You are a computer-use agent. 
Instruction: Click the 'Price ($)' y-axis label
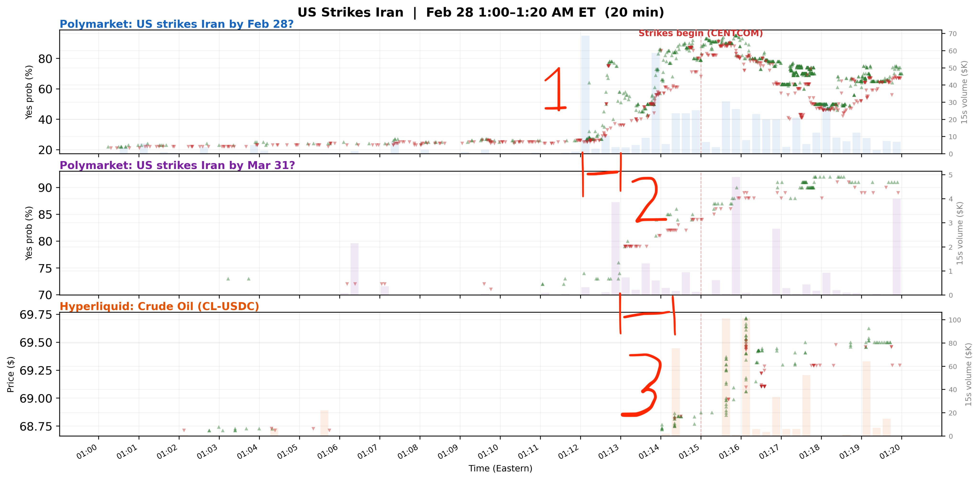click(x=11, y=374)
